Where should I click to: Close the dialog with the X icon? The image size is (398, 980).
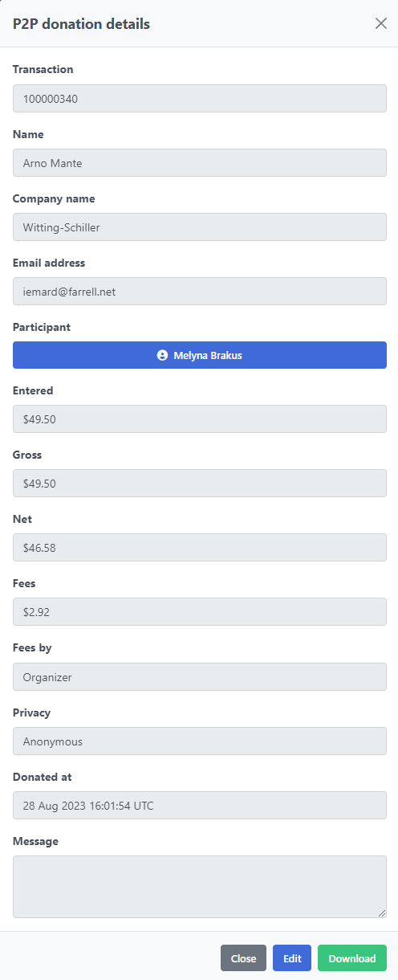pyautogui.click(x=381, y=23)
